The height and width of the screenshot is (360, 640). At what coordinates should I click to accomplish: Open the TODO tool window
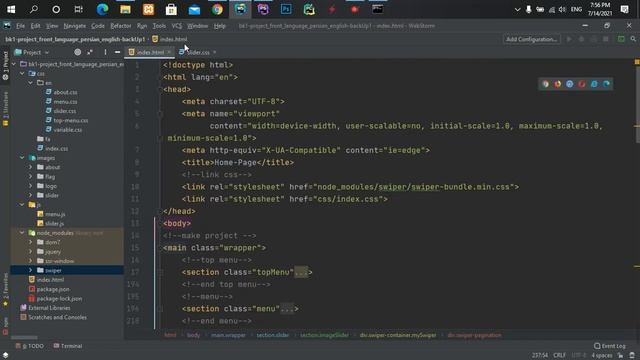click(x=30, y=346)
